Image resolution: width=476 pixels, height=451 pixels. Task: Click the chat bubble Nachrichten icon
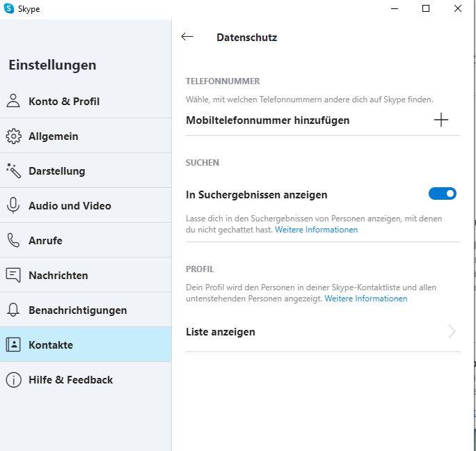coord(13,275)
